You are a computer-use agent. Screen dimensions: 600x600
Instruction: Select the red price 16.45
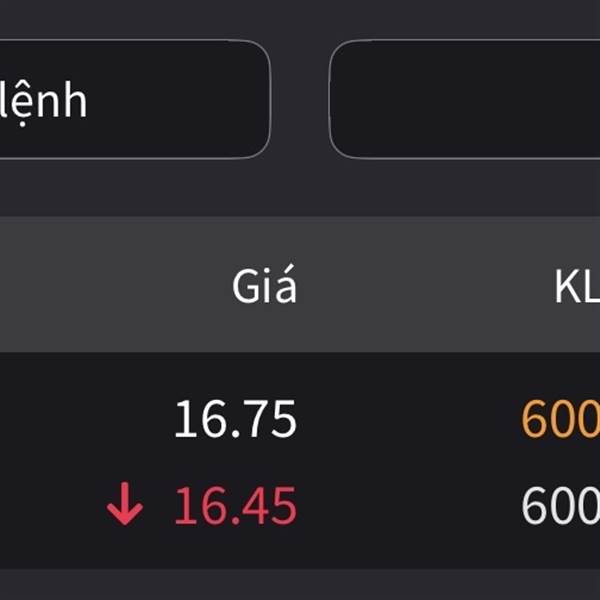[235, 508]
